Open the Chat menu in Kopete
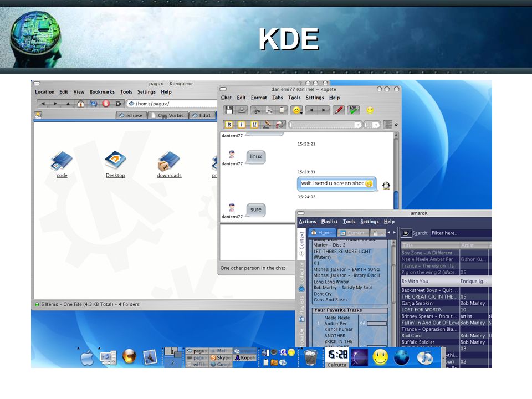Viewport: 532px width, 399px height. (226, 98)
